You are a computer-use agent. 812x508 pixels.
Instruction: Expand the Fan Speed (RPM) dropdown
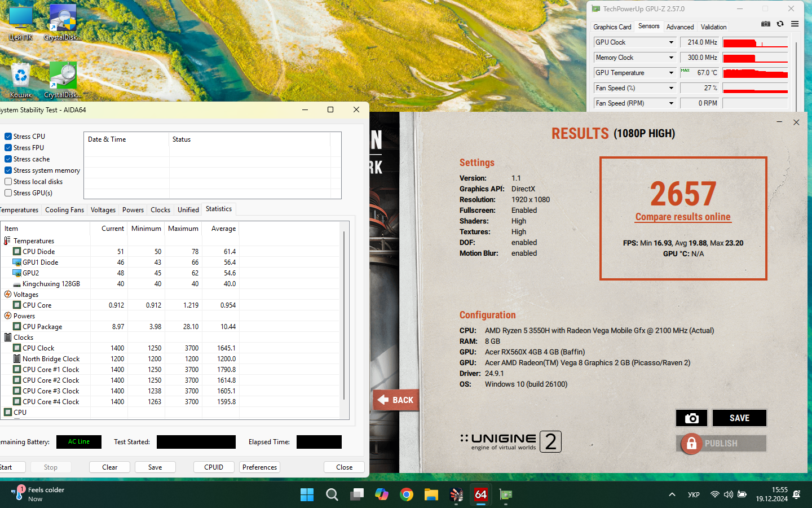click(x=671, y=103)
